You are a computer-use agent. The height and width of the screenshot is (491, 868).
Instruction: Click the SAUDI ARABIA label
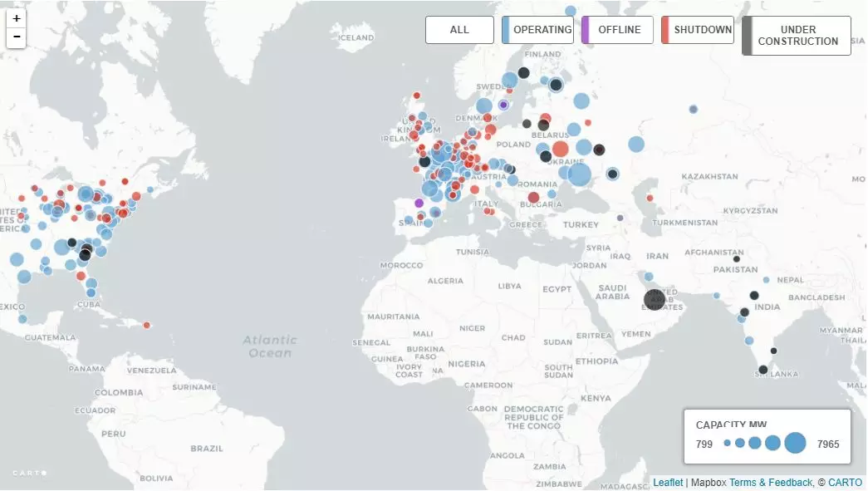(612, 292)
